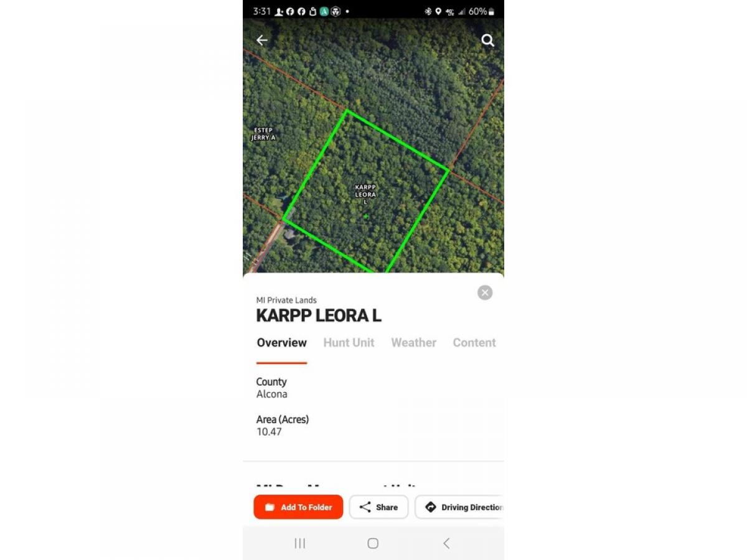Screen dimensions: 747x560
Task: Click the Add To Folder button
Action: pyautogui.click(x=298, y=507)
